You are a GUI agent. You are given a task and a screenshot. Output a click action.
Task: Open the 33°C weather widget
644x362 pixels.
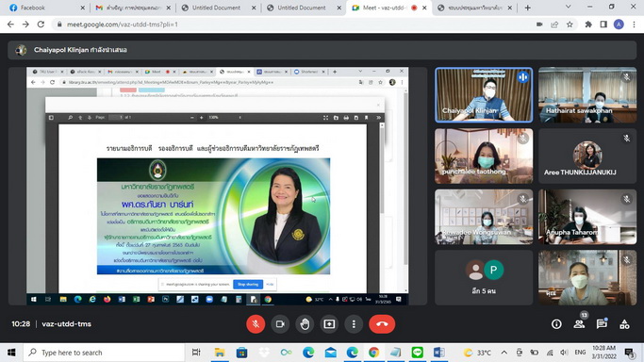[477, 353]
